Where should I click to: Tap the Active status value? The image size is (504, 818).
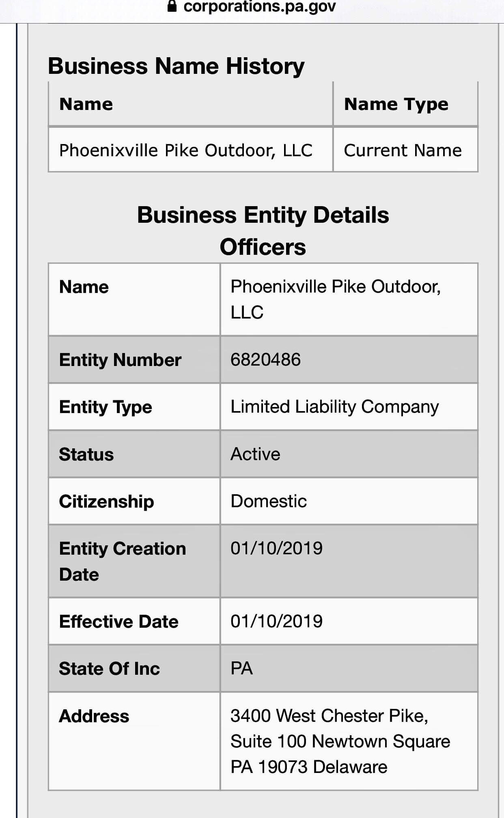(255, 454)
